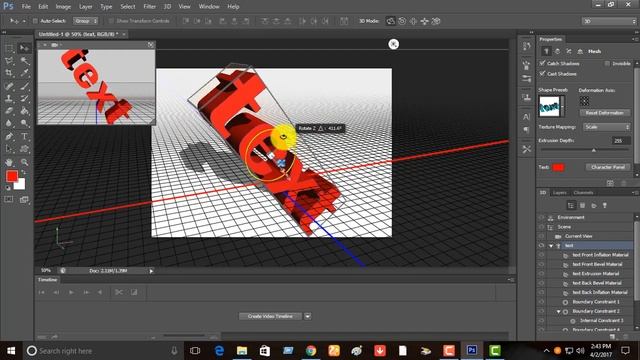Viewport: 640px width, 360px height.
Task: Select the Horizontal Type tool
Action: tap(24, 136)
